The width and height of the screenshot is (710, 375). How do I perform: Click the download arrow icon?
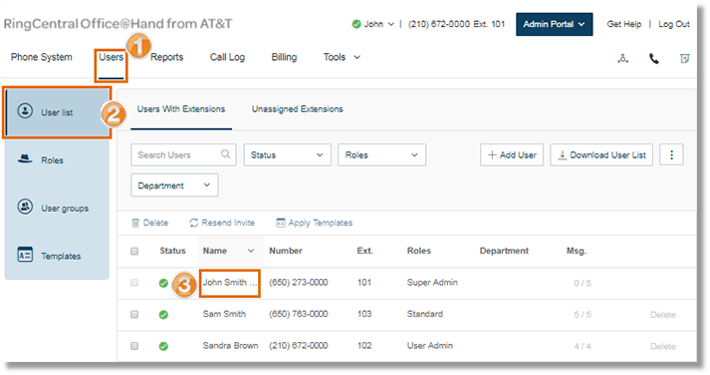(x=562, y=155)
